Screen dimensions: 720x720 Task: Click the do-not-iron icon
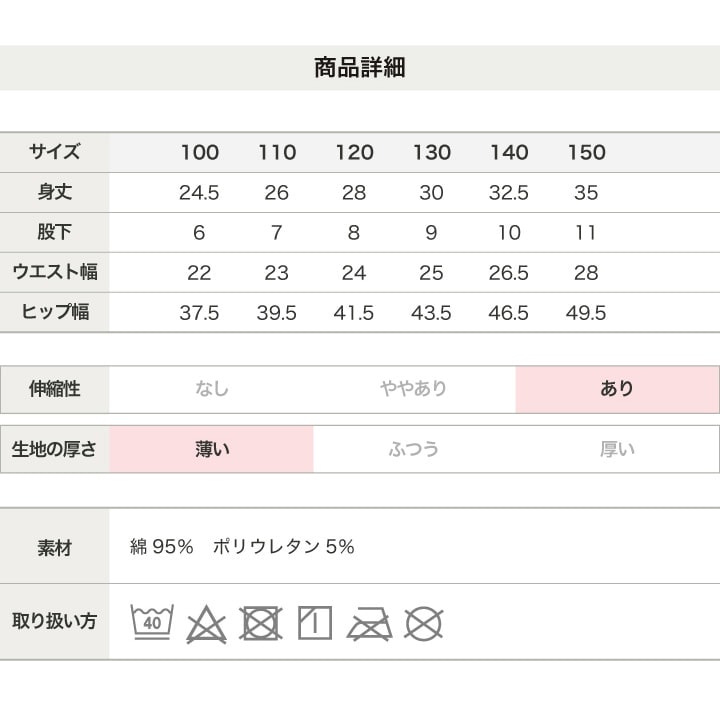pyautogui.click(x=370, y=624)
